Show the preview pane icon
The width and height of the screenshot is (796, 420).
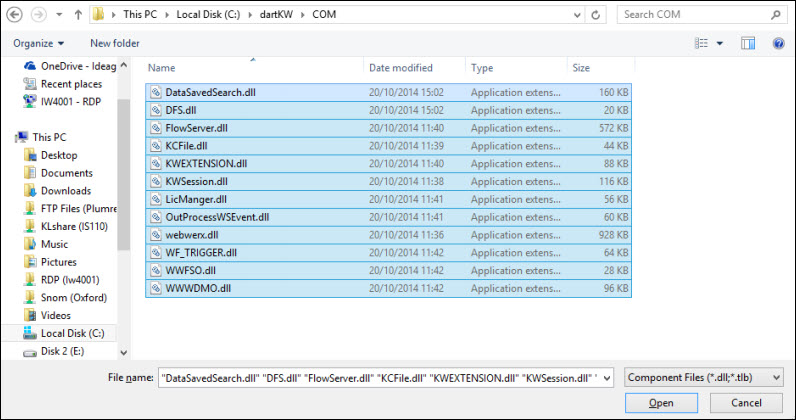(x=748, y=43)
